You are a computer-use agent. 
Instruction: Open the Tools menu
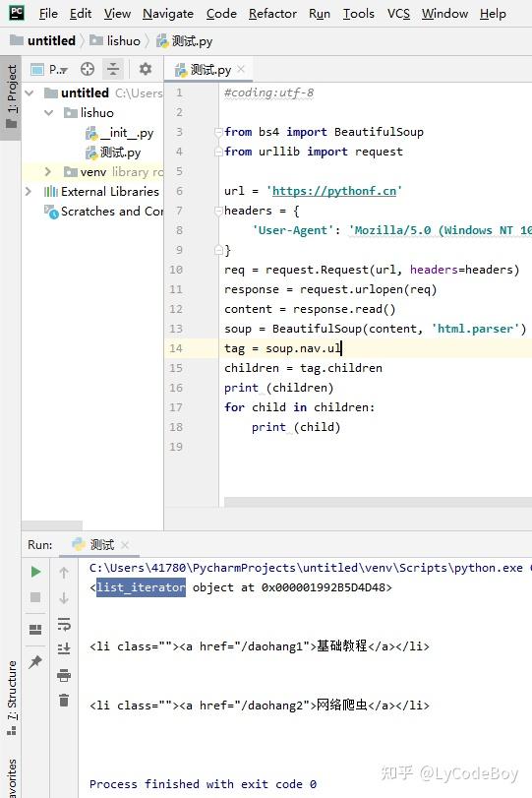(x=359, y=13)
